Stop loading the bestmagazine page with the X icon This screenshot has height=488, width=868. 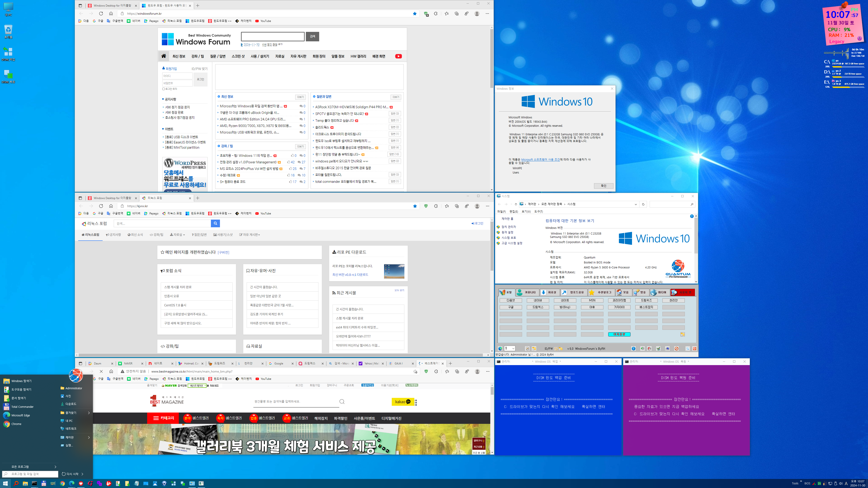tap(101, 371)
